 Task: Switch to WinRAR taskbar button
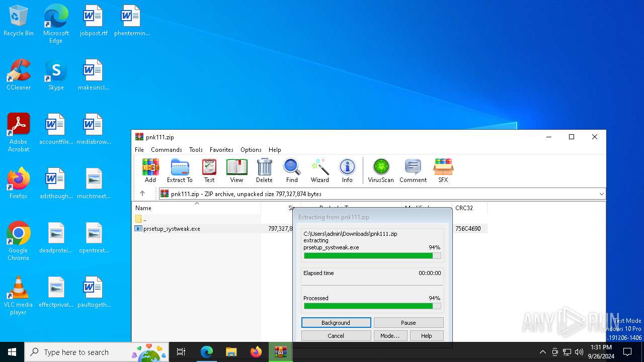pos(280,352)
